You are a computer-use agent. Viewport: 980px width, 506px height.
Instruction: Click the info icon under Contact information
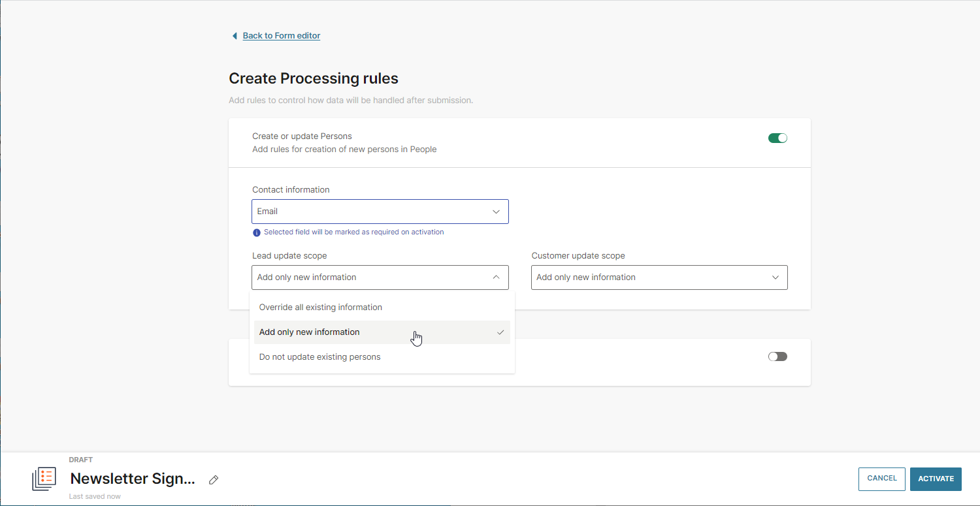256,232
